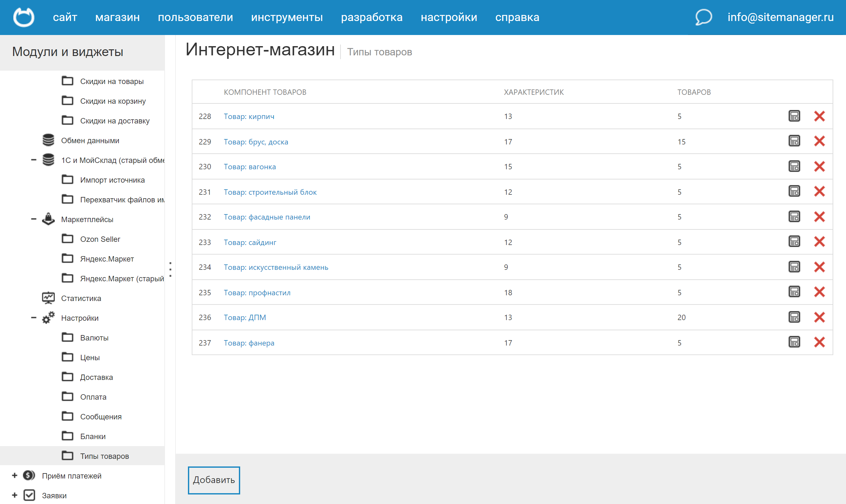Viewport: 846px width, 504px height.
Task: Click the Приём платежей dollar icon
Action: (29, 475)
